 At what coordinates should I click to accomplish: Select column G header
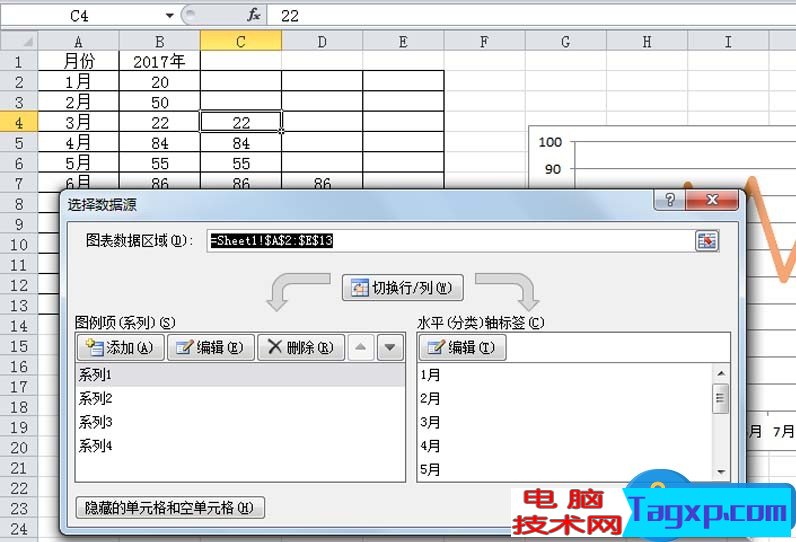(566, 41)
